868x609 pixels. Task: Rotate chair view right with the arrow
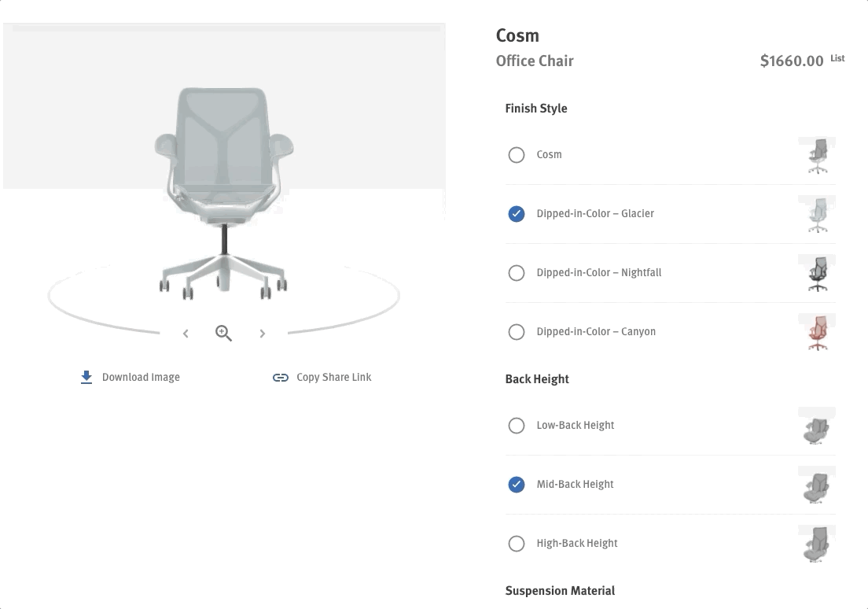coord(263,334)
